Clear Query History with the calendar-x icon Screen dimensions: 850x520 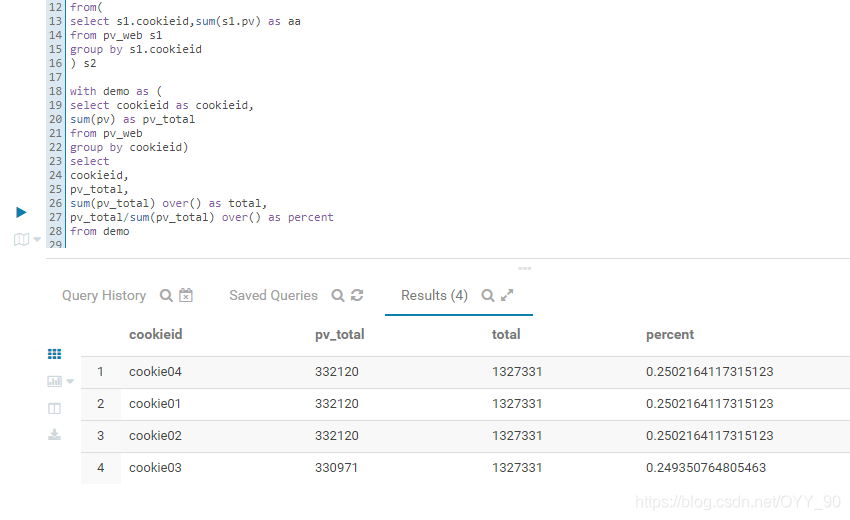click(x=186, y=295)
